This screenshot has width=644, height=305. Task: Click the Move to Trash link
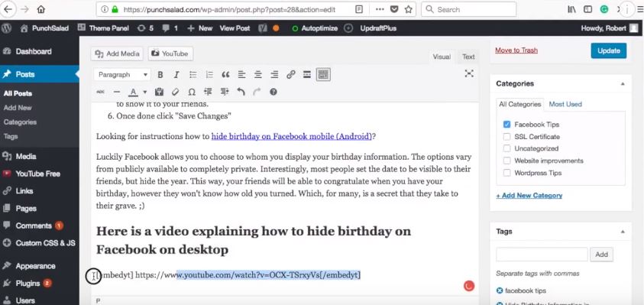516,50
